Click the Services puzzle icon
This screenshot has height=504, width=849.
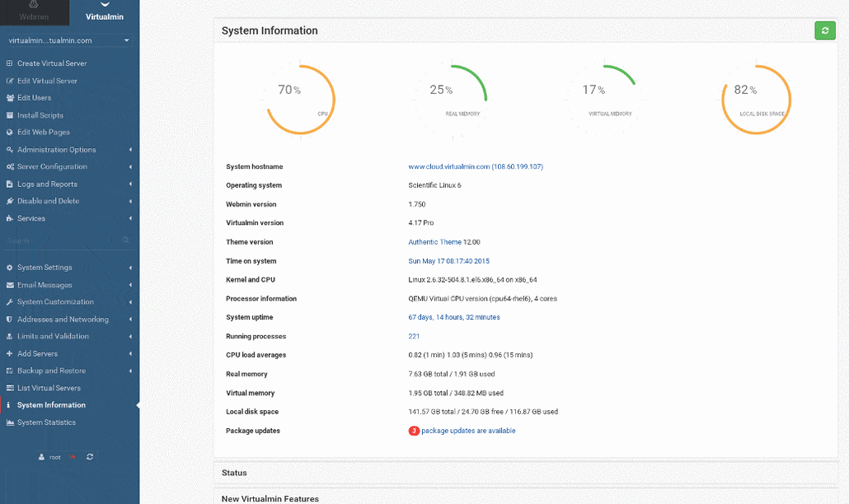(9, 218)
